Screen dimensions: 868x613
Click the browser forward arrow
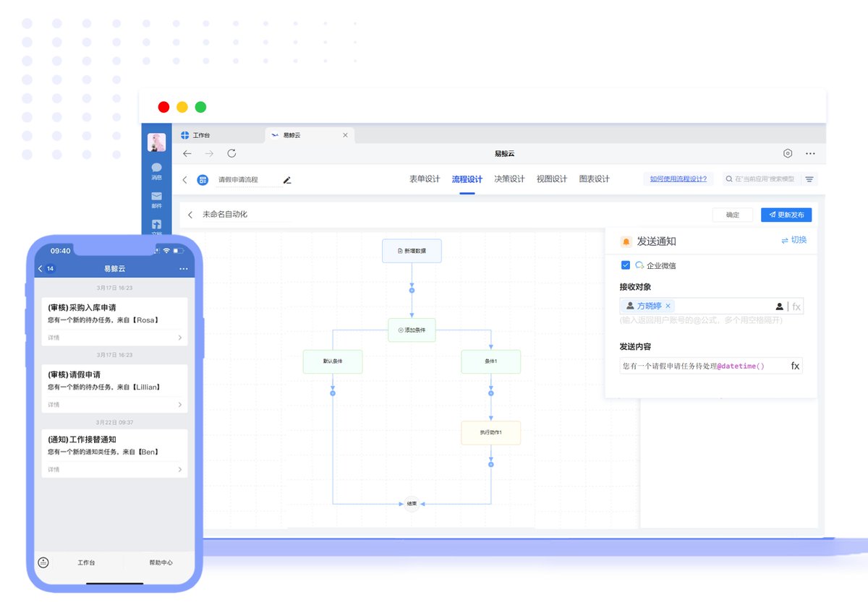(209, 153)
